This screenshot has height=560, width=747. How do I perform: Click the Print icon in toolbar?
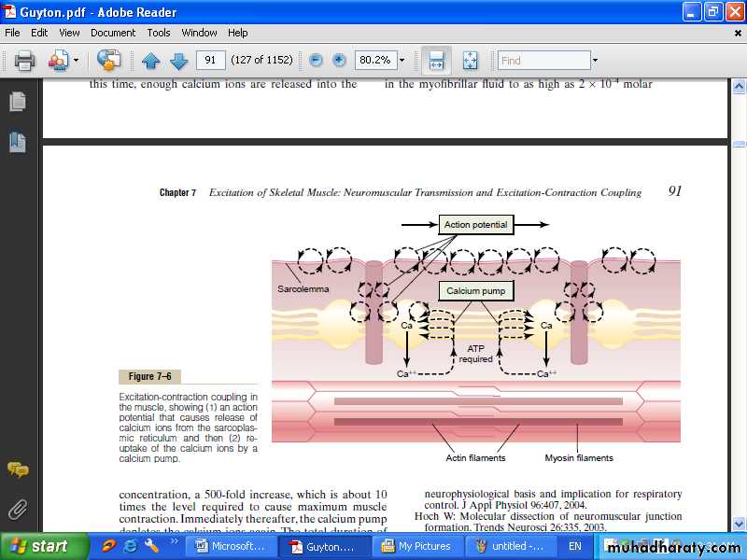pyautogui.click(x=24, y=61)
